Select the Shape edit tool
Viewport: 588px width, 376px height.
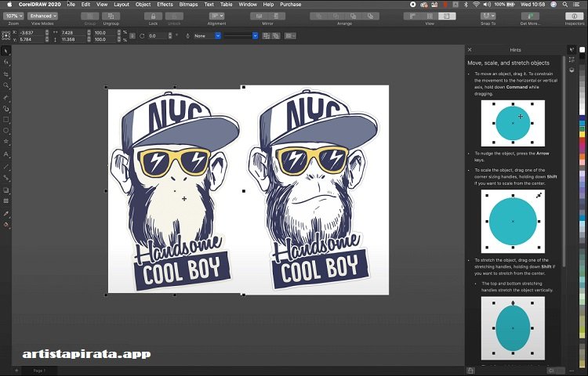click(5, 62)
